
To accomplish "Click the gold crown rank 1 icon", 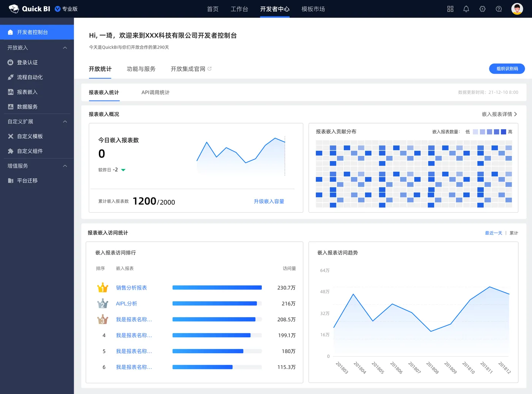I will click(x=103, y=288).
